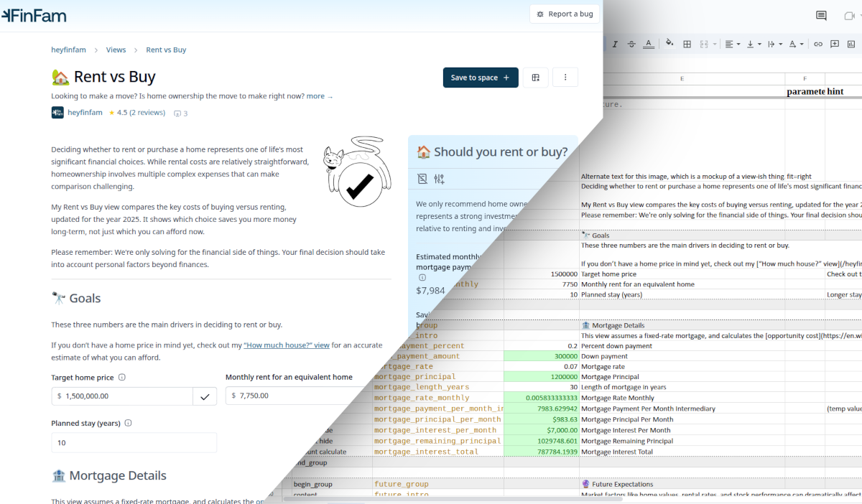Open the comment history icon at top

821,16
